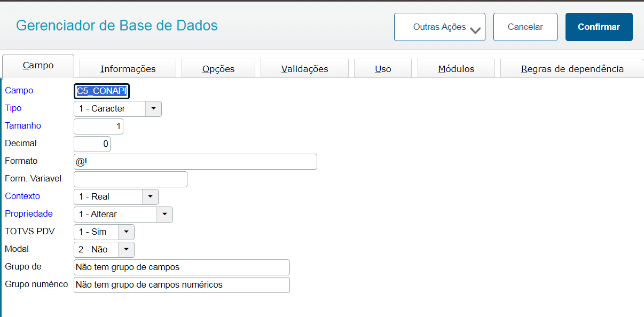
Task: Open the Modal dropdown arrow
Action: pyautogui.click(x=126, y=249)
